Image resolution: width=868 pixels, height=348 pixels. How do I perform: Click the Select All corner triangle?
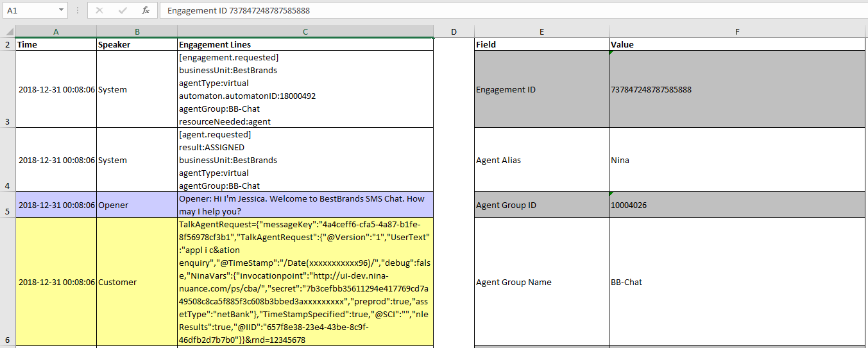(x=8, y=32)
